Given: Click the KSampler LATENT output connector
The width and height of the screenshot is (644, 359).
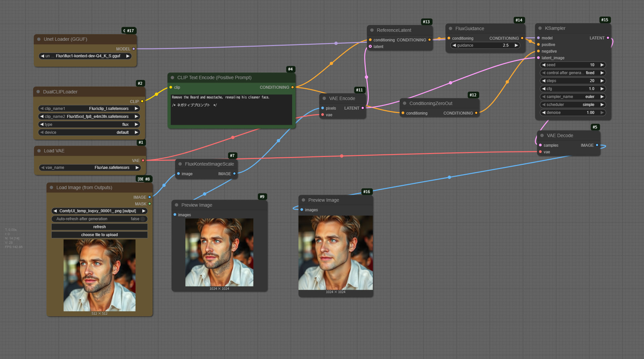Looking at the screenshot, I should pos(608,38).
